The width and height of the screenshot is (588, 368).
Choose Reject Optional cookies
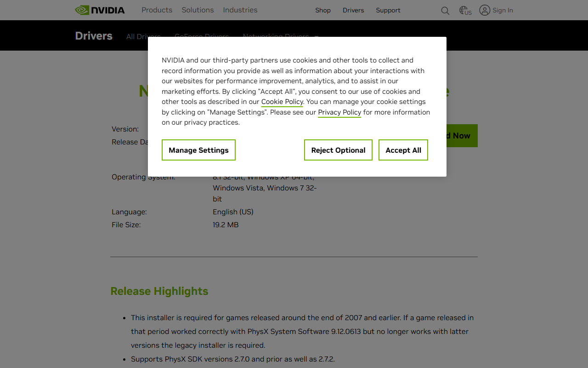(338, 150)
